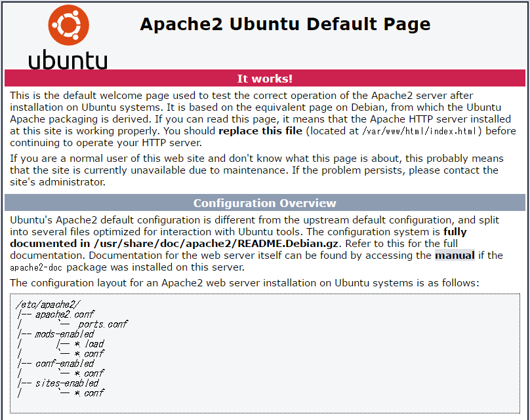Click apache2.conf in the config tree
530x420 pixels.
64,314
